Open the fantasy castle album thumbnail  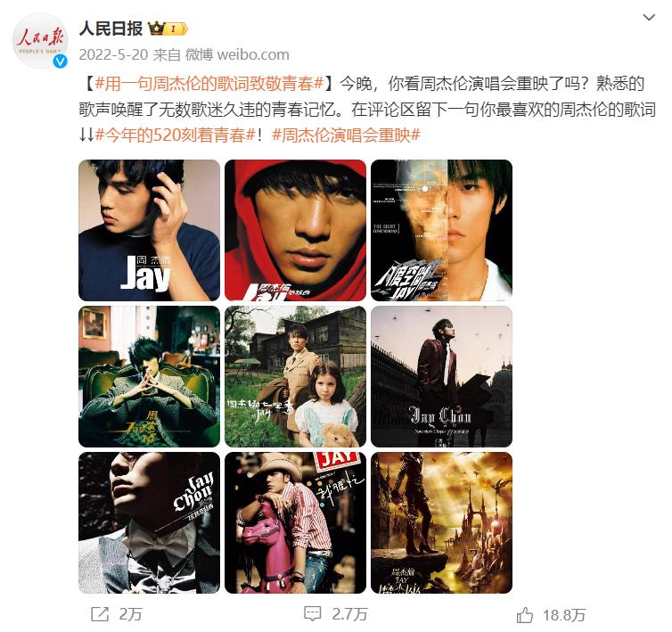coord(441,522)
